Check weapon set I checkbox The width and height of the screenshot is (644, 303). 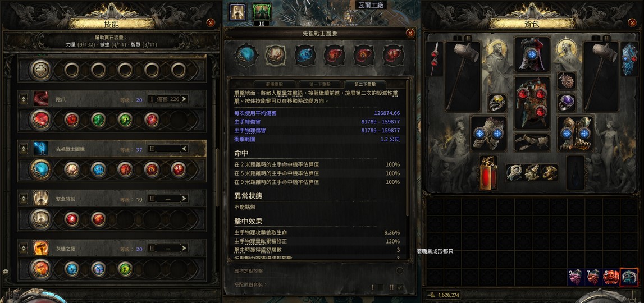pos(381,287)
